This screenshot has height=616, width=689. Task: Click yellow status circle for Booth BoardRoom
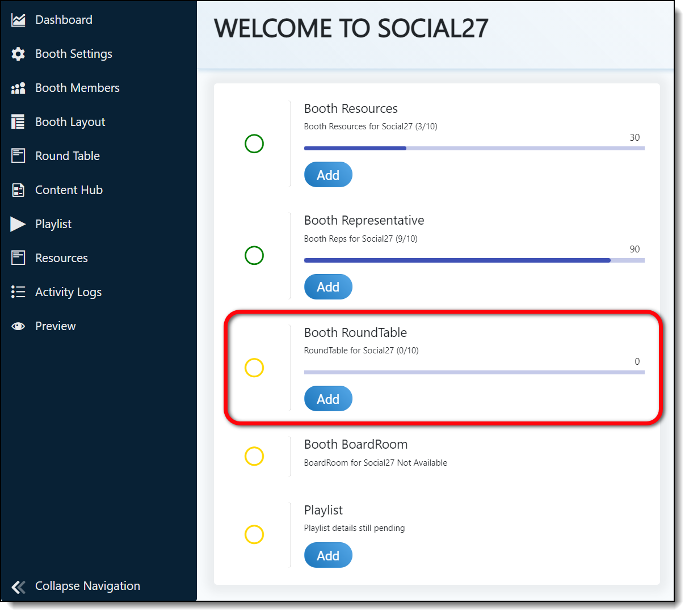(254, 456)
